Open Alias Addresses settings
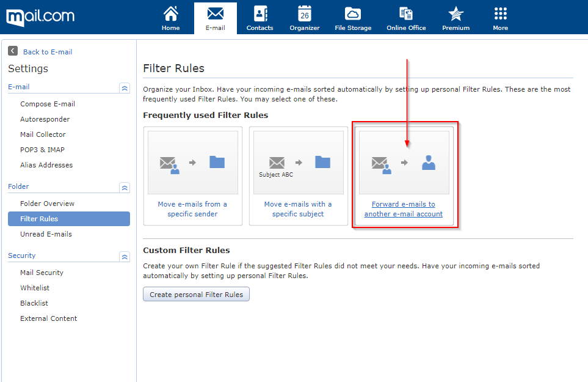Viewport: 588px width, 382px height. coord(46,165)
